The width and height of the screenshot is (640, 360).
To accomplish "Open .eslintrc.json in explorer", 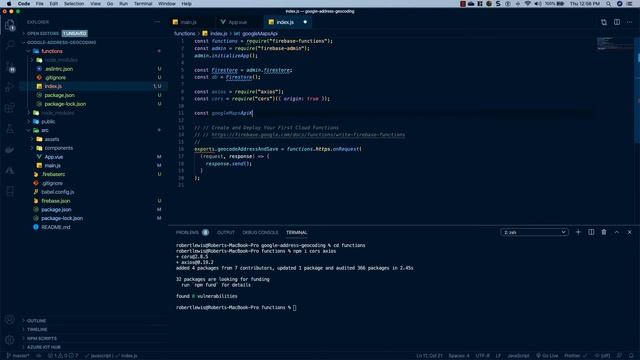I will [x=59, y=69].
